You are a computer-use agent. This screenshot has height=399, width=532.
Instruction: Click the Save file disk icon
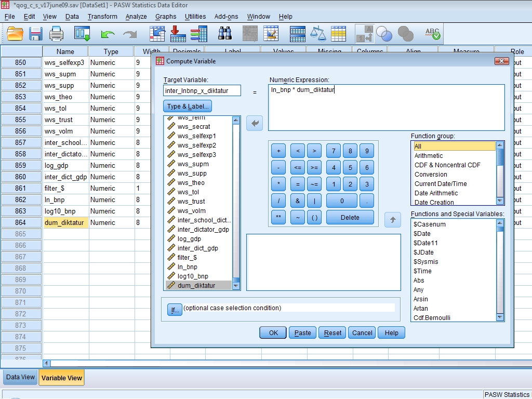point(35,34)
